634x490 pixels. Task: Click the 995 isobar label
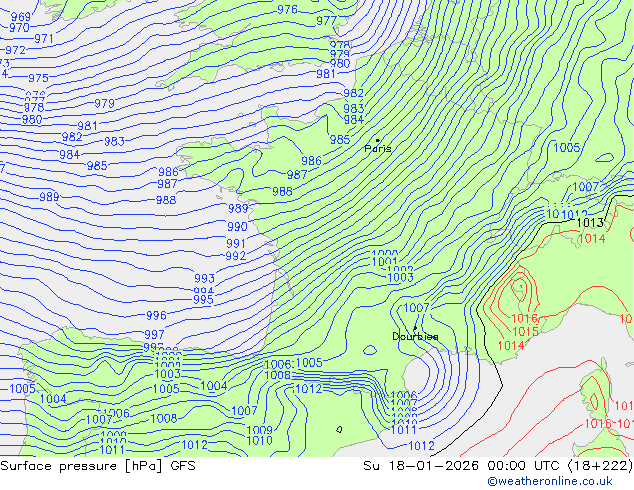(x=203, y=299)
